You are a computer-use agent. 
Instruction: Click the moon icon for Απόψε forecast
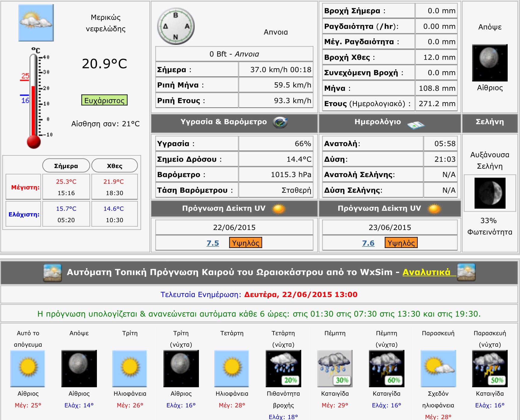tap(79, 368)
